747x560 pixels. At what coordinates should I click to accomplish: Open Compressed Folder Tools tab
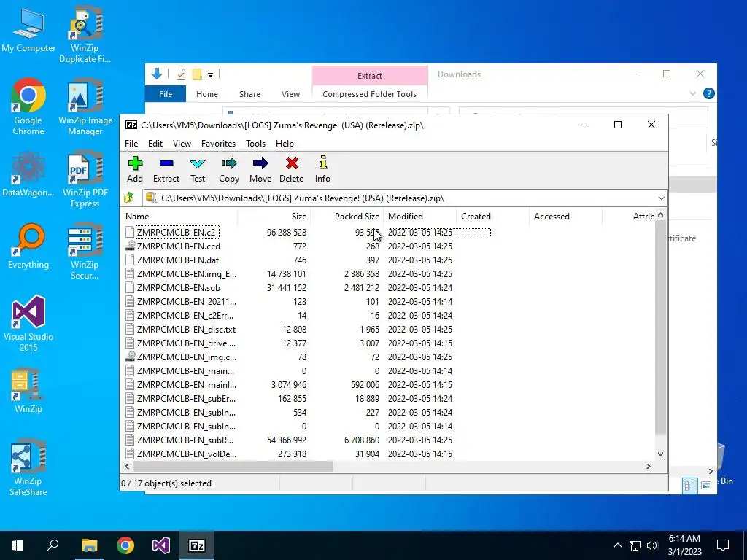tap(369, 94)
